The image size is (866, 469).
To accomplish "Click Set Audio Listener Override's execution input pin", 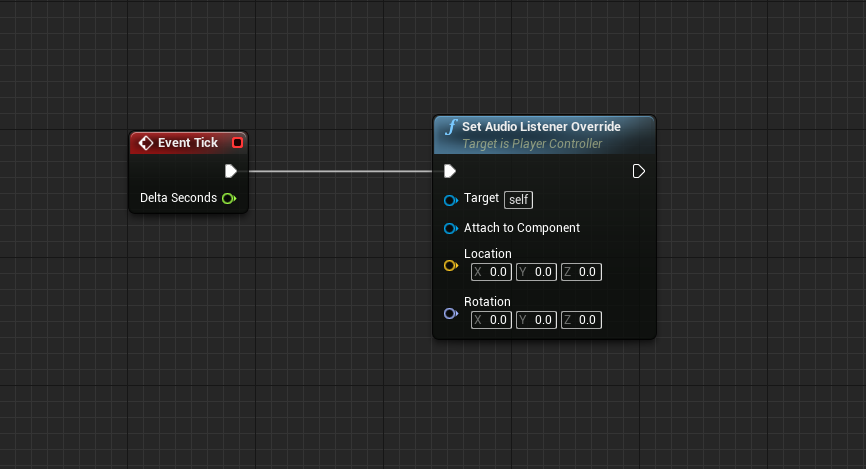I will tap(450, 171).
